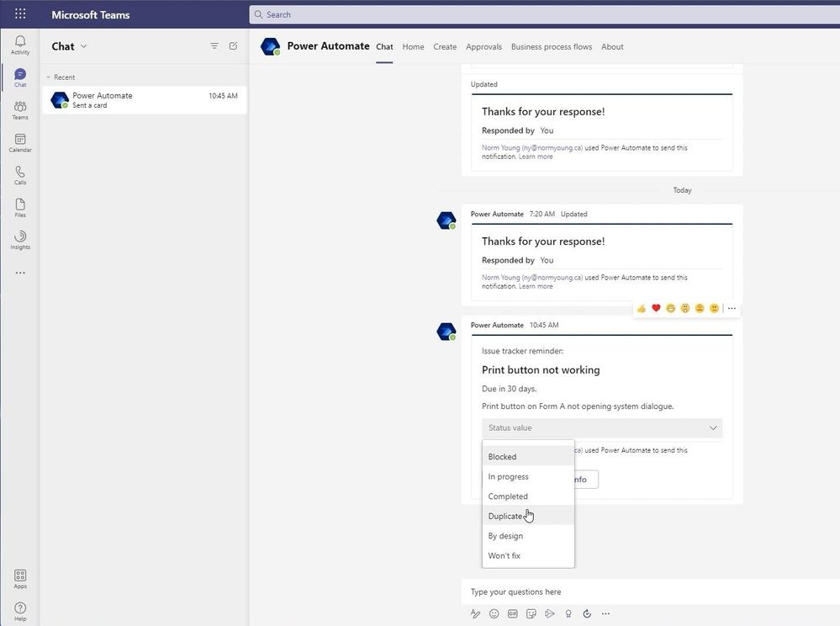Open emoji picker in compose bar
This screenshot has width=840, height=626.
494,613
